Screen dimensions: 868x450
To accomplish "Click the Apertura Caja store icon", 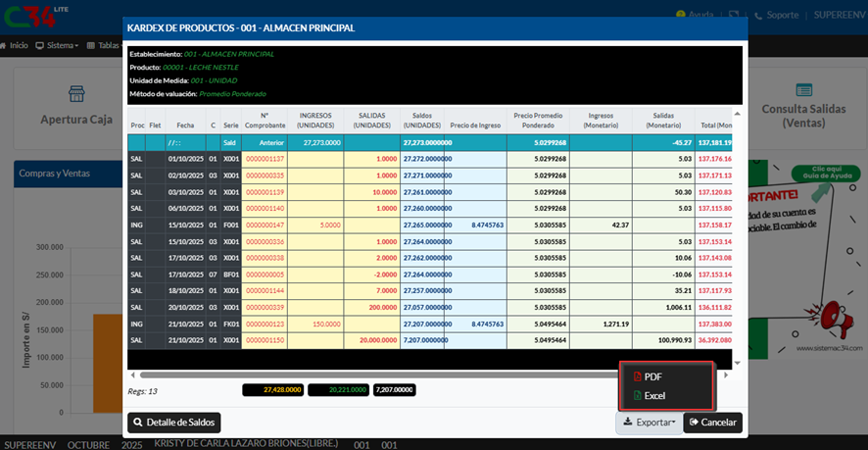I will [x=76, y=94].
